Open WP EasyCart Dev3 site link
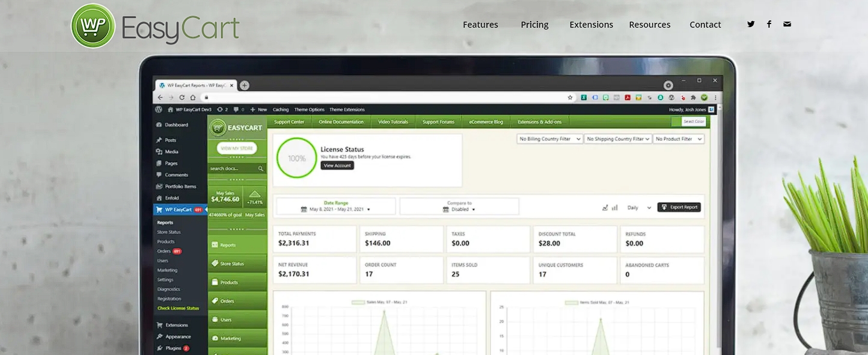The height and width of the screenshot is (355, 868). (x=189, y=110)
